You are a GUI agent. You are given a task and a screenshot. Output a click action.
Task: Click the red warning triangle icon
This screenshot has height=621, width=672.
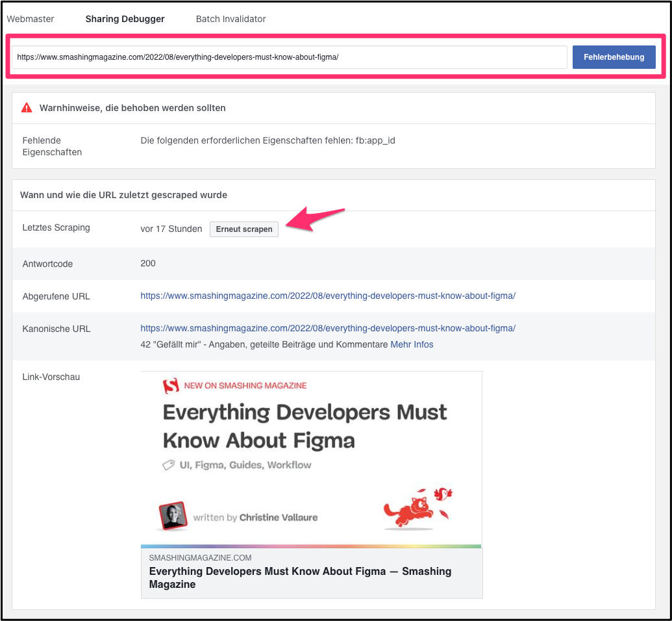[x=26, y=107]
